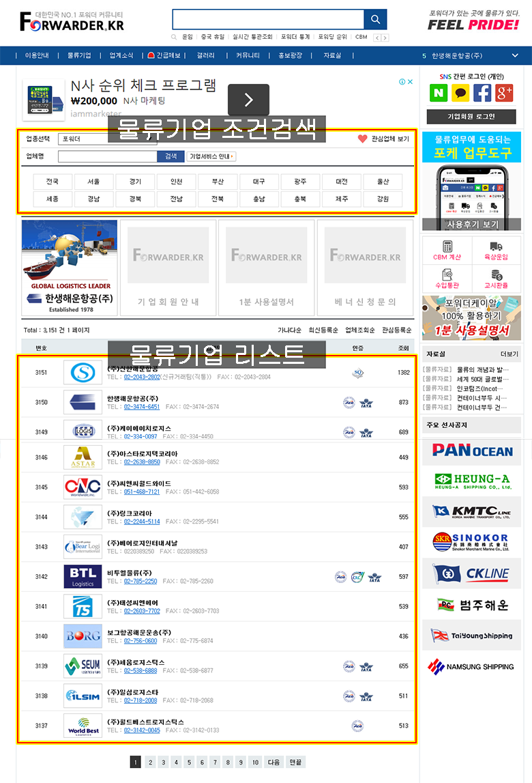The width and height of the screenshot is (532, 783).
Task: Click 기업서비스 안내 button
Action: [x=211, y=156]
